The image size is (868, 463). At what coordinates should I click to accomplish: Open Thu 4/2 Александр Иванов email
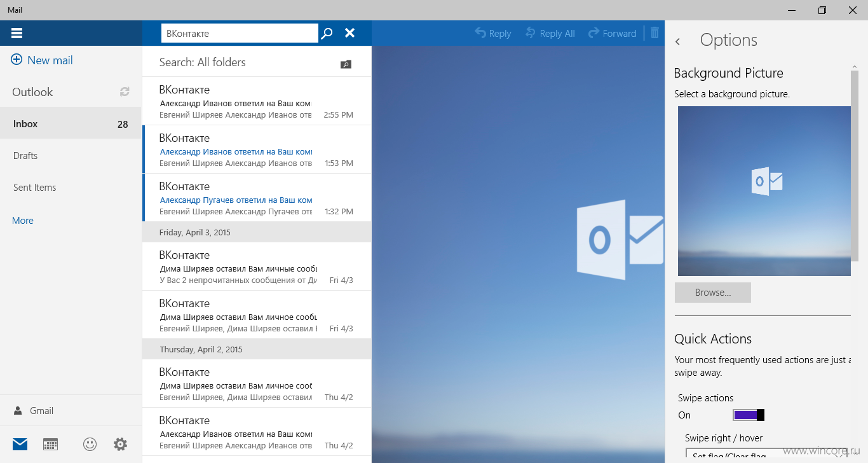pyautogui.click(x=257, y=432)
